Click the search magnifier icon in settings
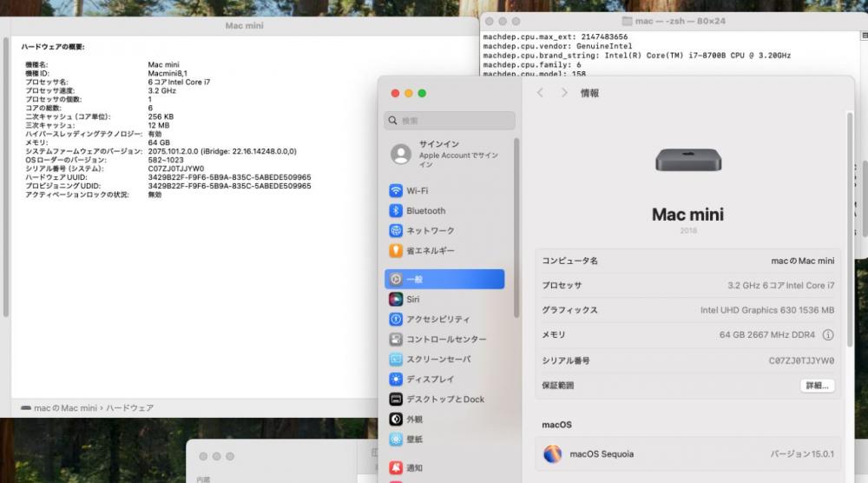 click(392, 120)
